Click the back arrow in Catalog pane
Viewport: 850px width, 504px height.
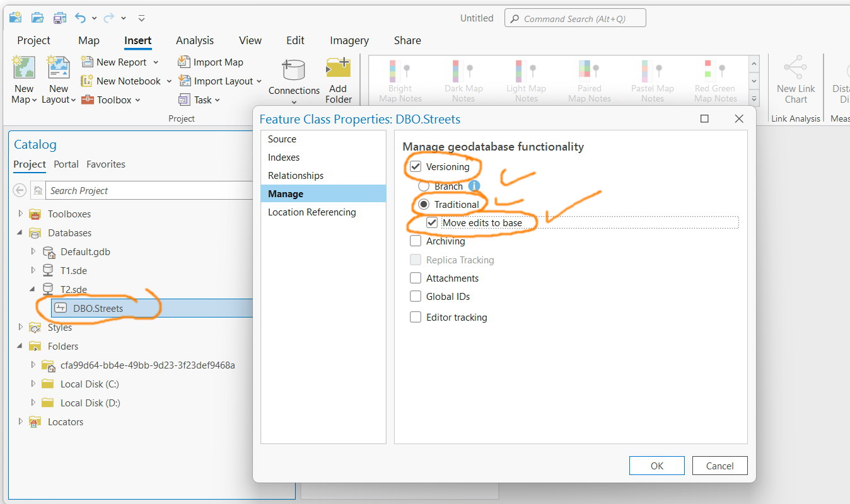[20, 190]
